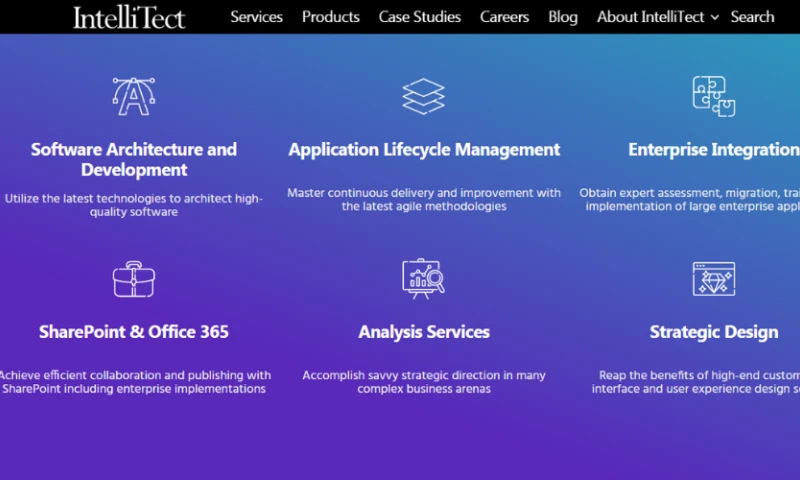Click the puzzle pieces Enterprise Integration icon

(x=714, y=96)
